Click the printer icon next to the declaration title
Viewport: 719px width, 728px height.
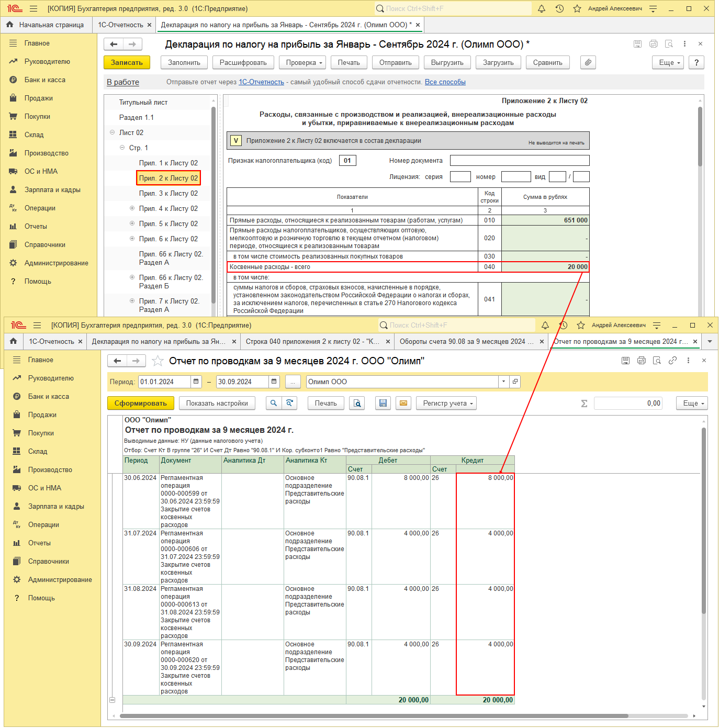653,44
